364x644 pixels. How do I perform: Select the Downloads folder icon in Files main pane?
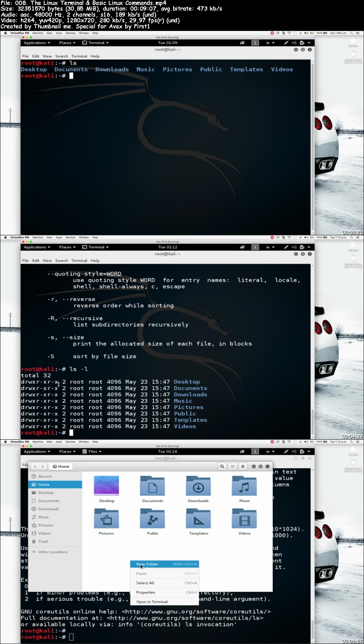click(198, 485)
